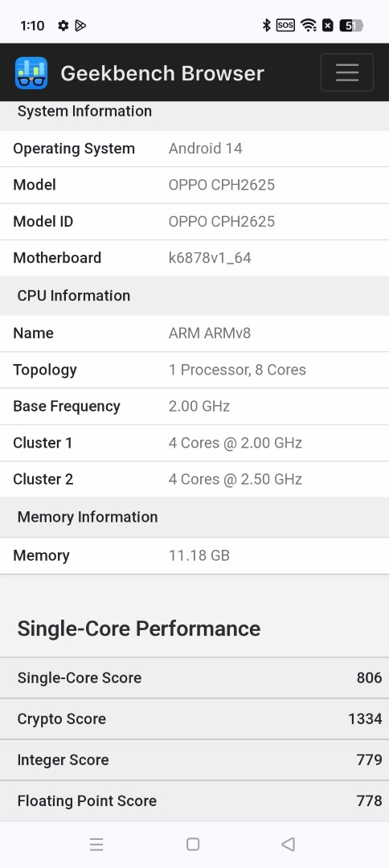Tap the Cluster 2 cores row
Viewport: 389px width, 868px height.
point(194,479)
